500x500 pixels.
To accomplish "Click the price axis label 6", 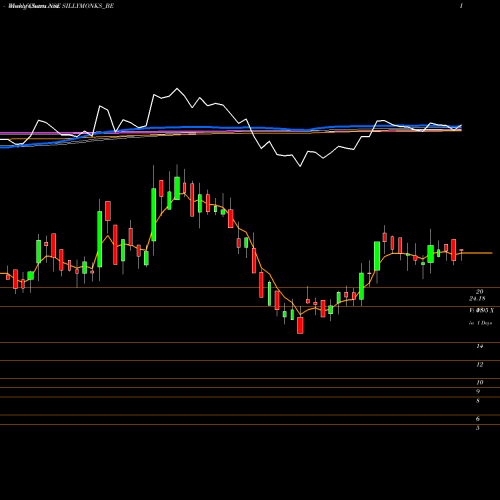I will coord(478,419).
